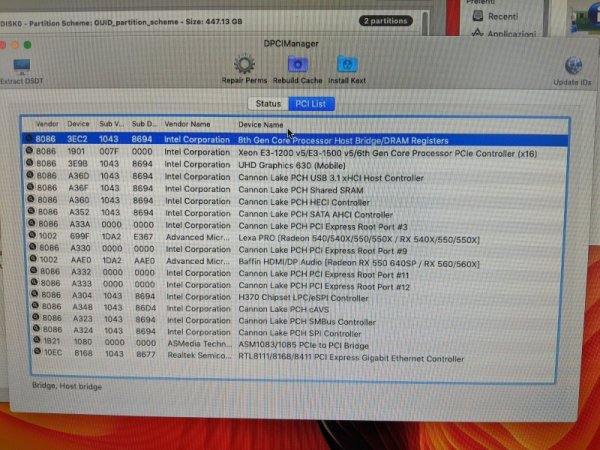Click the icon of the A33A device row
The width and height of the screenshot is (600, 450).
pos(32,223)
